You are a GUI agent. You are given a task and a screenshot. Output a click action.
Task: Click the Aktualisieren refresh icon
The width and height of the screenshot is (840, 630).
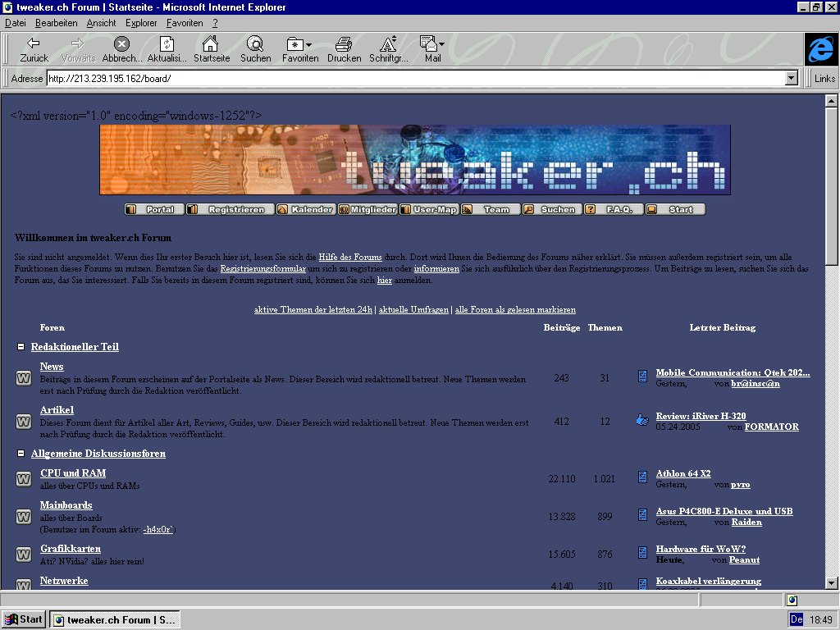pos(167,44)
